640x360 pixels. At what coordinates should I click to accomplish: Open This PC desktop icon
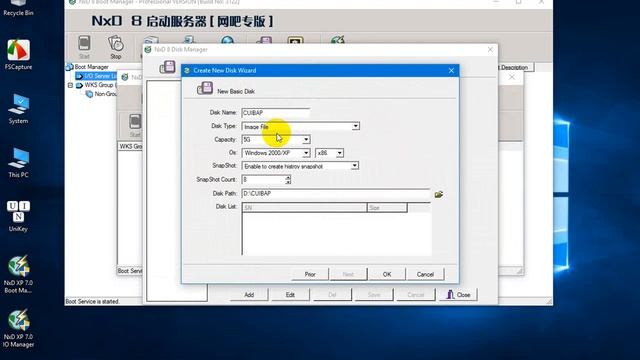(x=18, y=162)
